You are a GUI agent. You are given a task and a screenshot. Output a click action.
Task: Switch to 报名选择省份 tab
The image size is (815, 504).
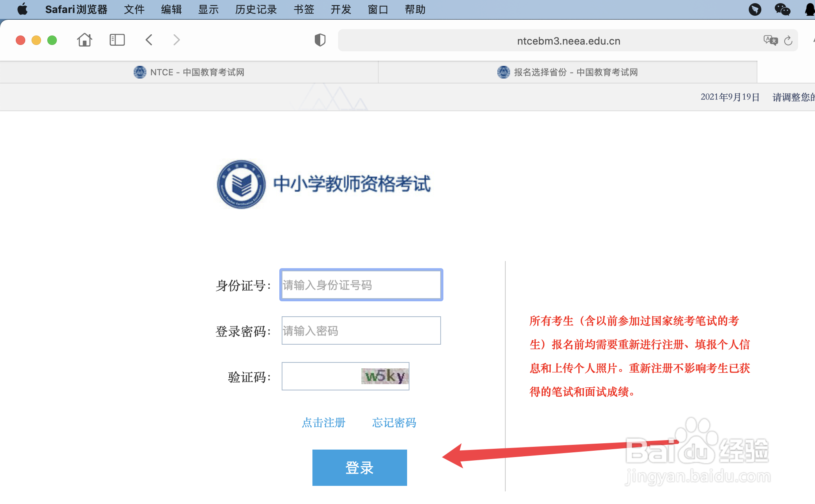(x=567, y=72)
